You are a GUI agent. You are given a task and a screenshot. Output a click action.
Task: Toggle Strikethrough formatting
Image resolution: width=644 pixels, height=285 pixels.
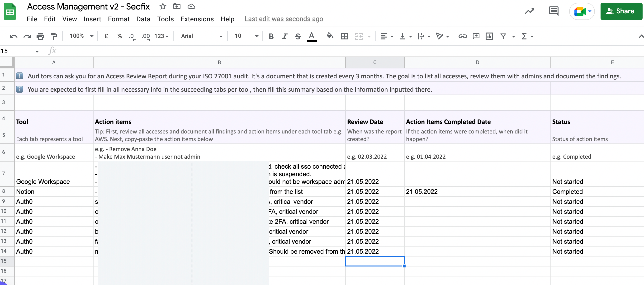coord(298,36)
